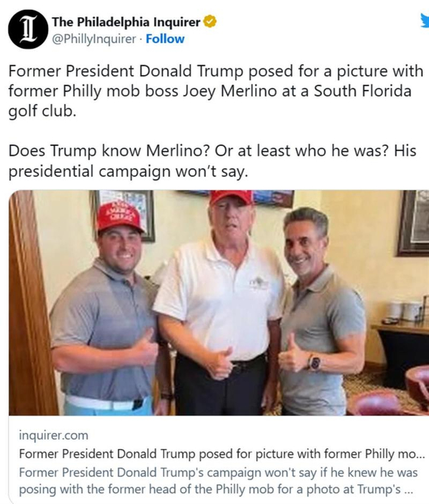Screen dimensions: 429x504
Task: Click the link card description text
Action: click(x=218, y=481)
